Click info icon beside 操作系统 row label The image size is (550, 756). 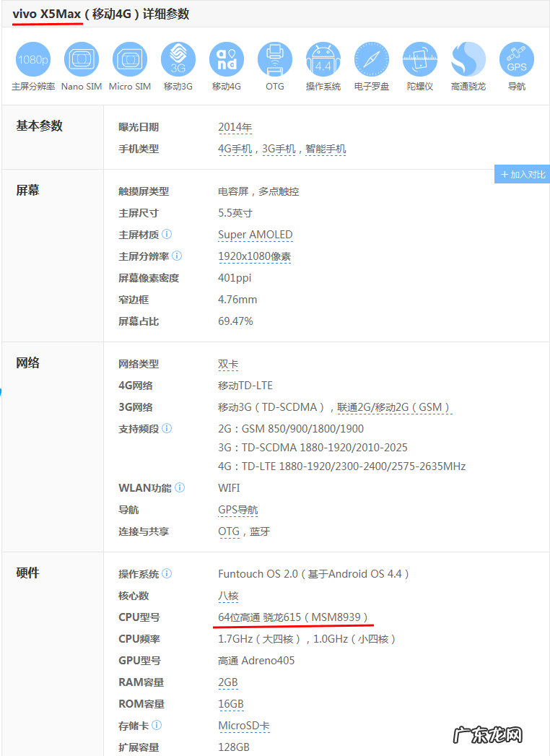coord(167,573)
